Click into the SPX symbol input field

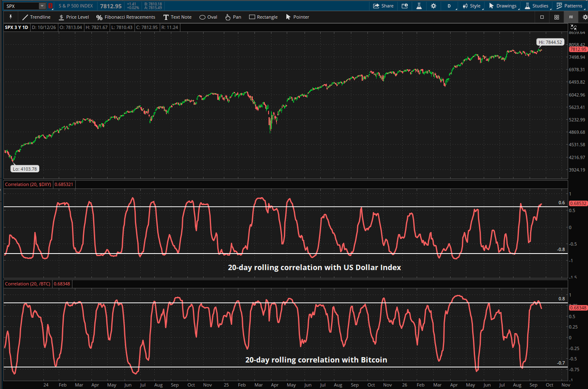pyautogui.click(x=22, y=6)
